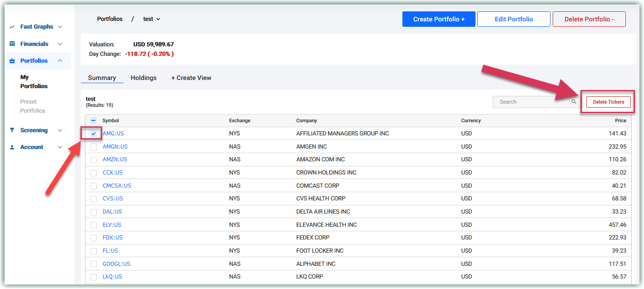Click the Portfolios briefcase icon
The height and width of the screenshot is (289, 644).
(12, 61)
